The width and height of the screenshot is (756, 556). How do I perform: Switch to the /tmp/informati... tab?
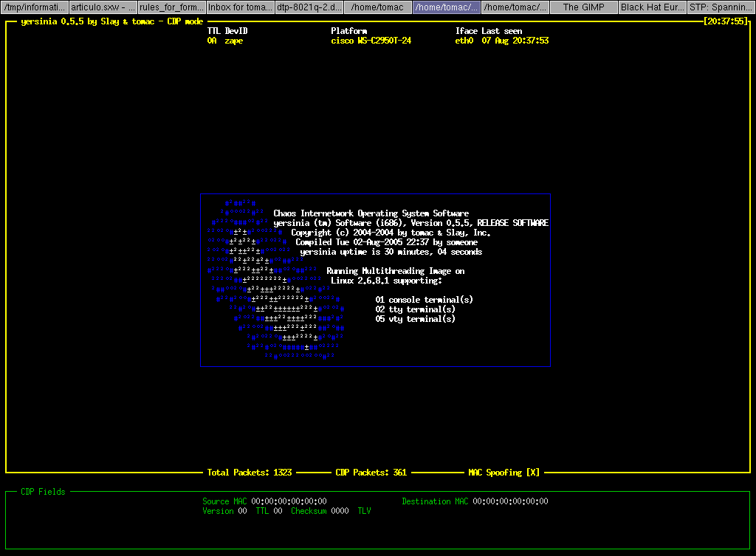(34, 7)
